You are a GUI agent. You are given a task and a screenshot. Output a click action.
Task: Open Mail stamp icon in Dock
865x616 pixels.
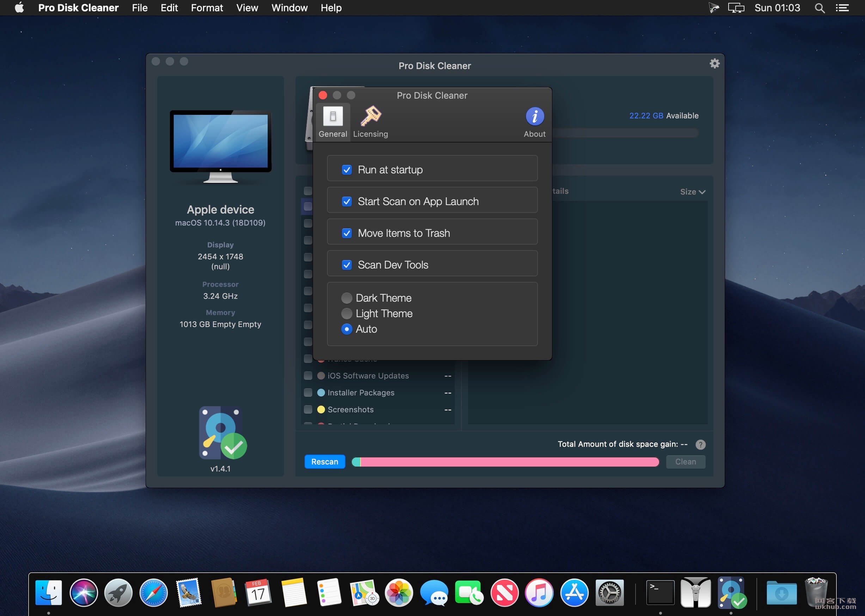(x=189, y=592)
